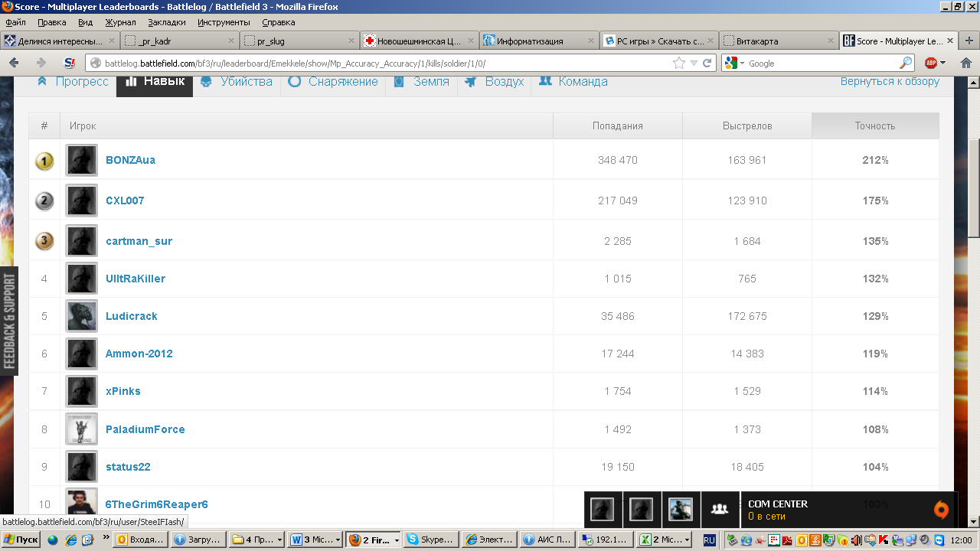Click the silver rank 2 medal

[44, 201]
